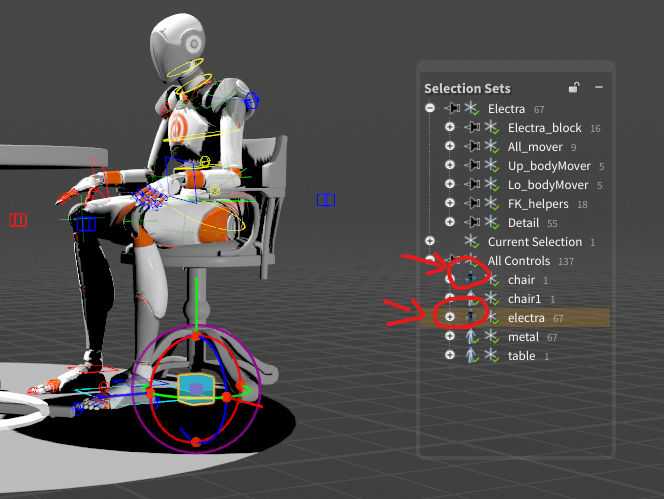Toggle the asterisk checkmark on FK_helpers row

(492, 204)
